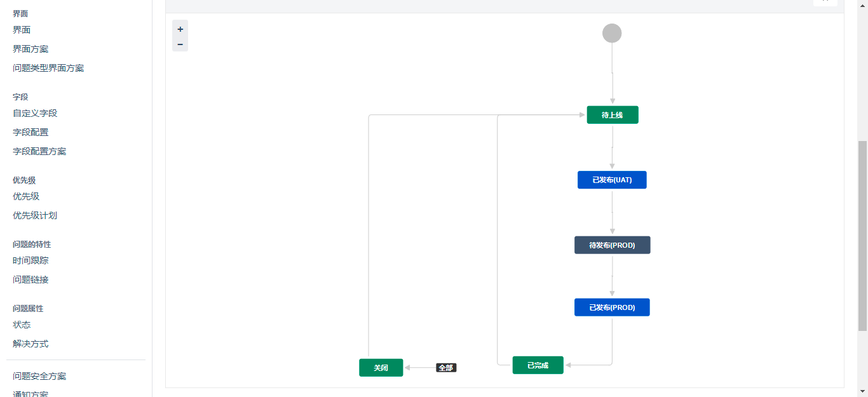Open 问题类型界面方案 from the sidebar
This screenshot has height=397, width=868.
[47, 68]
